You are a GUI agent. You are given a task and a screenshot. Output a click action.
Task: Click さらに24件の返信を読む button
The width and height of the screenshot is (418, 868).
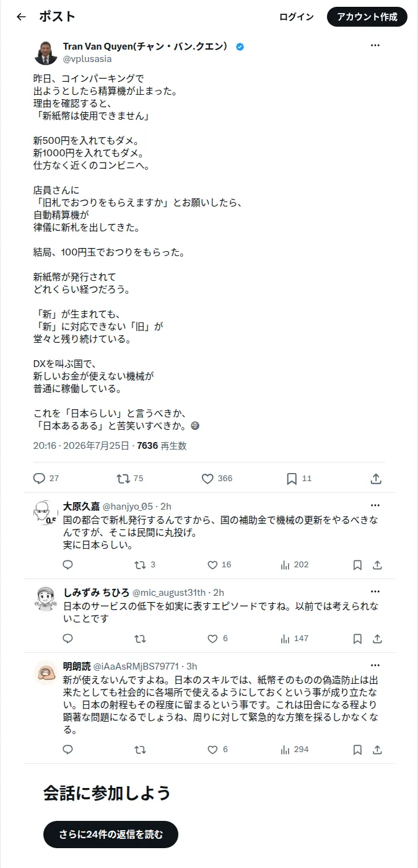tap(111, 835)
